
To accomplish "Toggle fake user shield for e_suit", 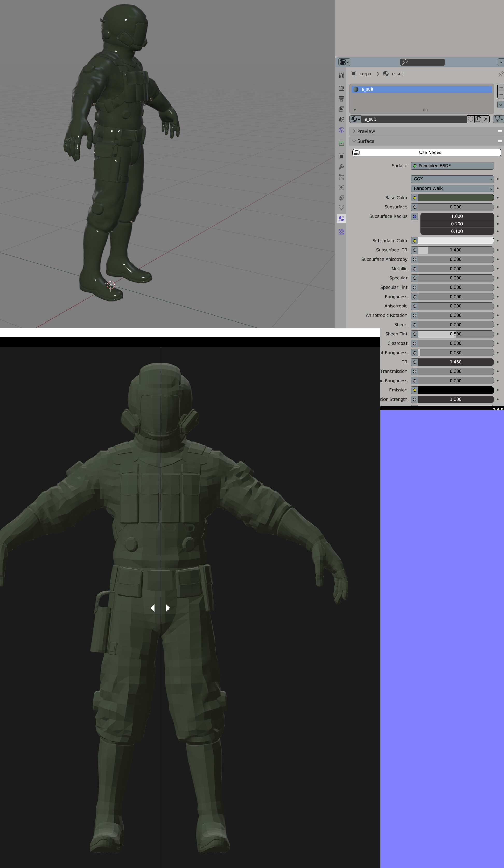I will [x=471, y=119].
